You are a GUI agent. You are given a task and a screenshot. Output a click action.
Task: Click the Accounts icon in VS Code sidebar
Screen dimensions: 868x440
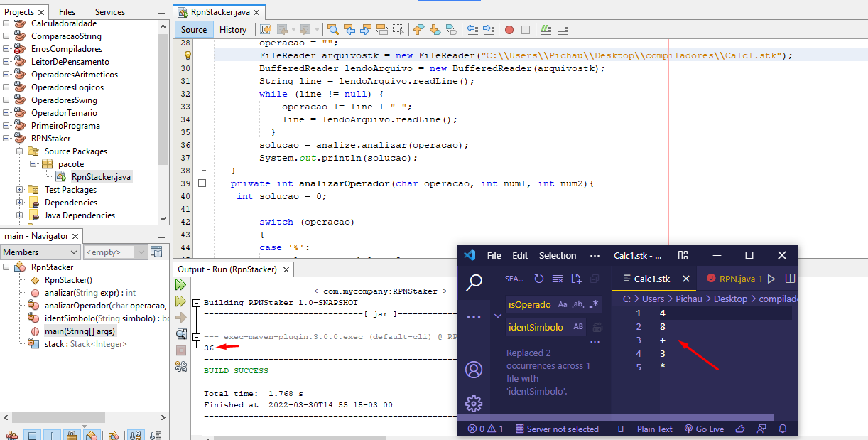(x=473, y=370)
